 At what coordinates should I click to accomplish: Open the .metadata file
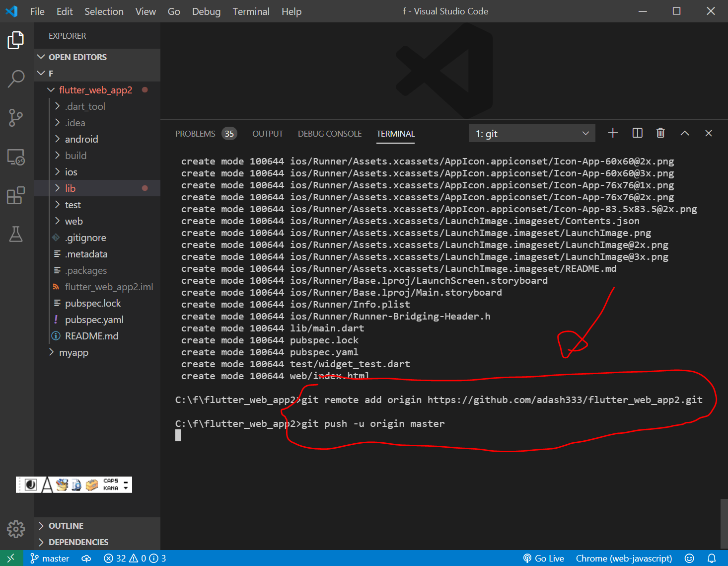click(x=97, y=254)
